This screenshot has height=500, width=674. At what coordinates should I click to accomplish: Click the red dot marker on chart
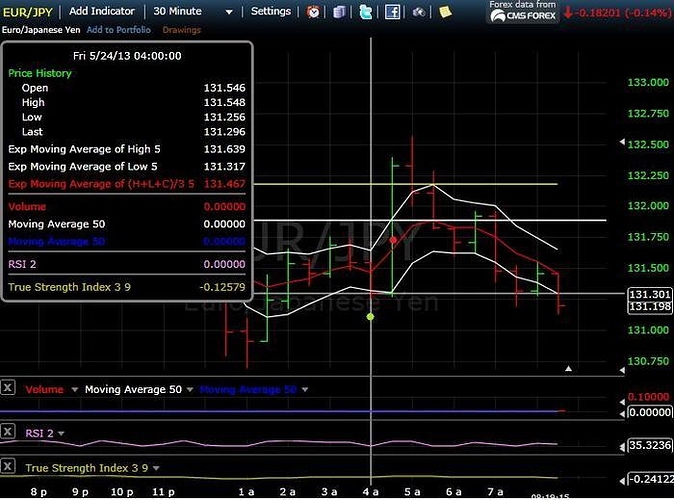[393, 240]
